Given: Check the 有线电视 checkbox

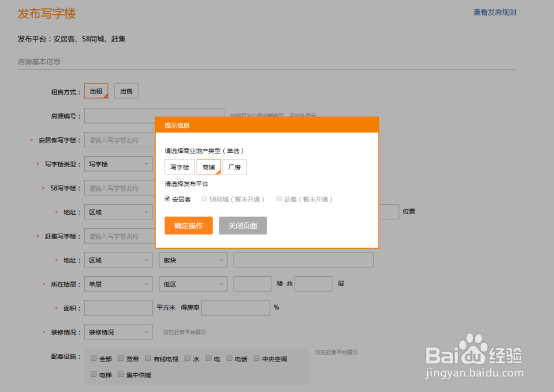Looking at the screenshot, I should tap(148, 358).
